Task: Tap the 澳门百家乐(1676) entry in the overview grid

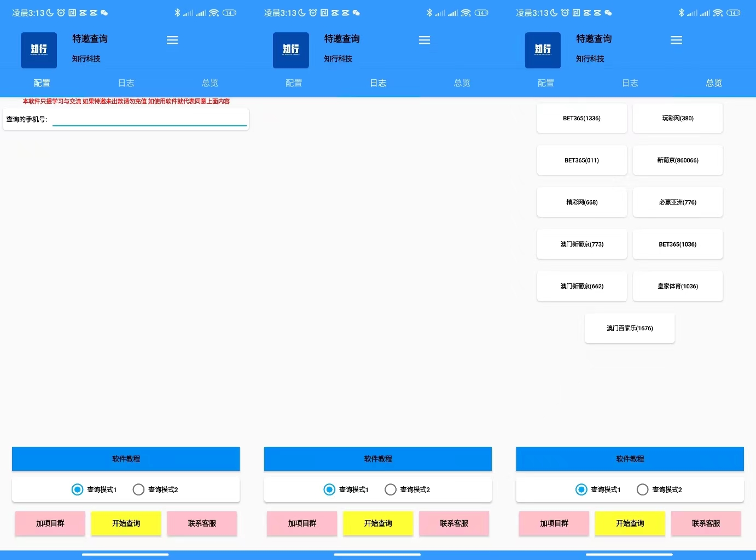Action: (x=630, y=328)
